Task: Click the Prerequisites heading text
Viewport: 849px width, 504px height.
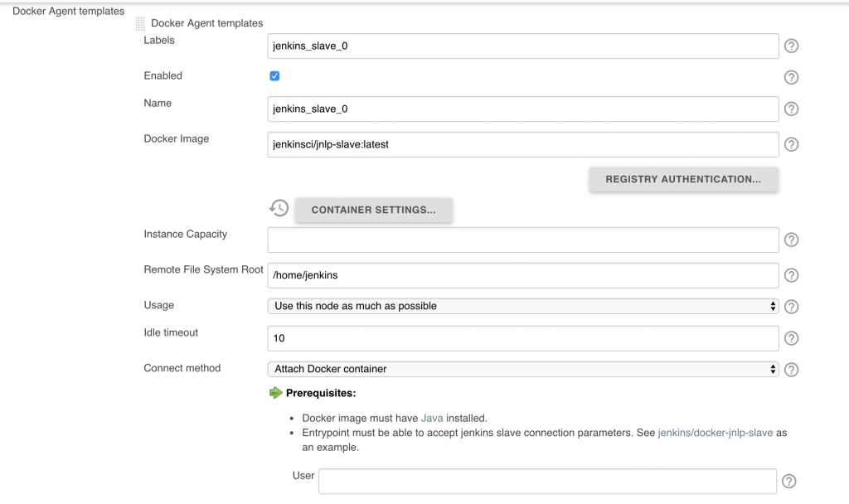Action: pyautogui.click(x=321, y=393)
